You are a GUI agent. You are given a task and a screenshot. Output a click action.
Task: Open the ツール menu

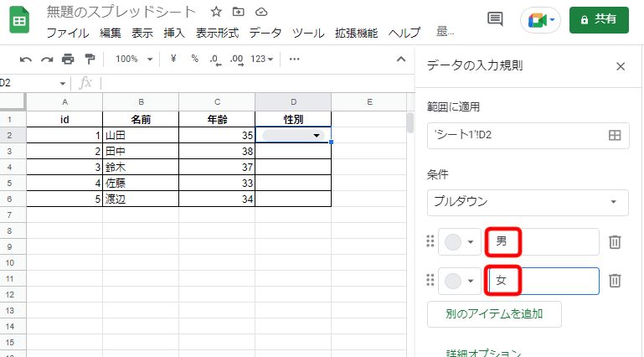click(308, 33)
